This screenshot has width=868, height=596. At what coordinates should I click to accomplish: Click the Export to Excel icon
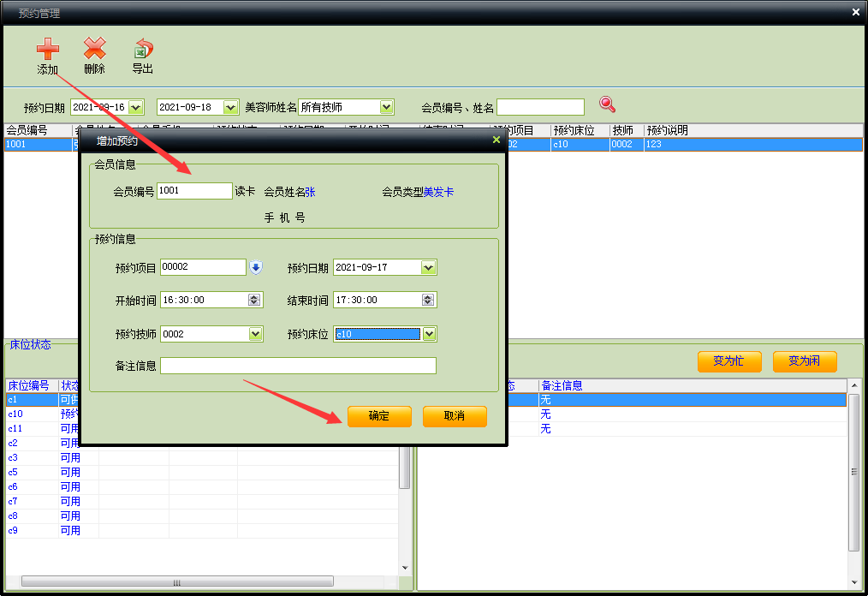click(x=143, y=49)
